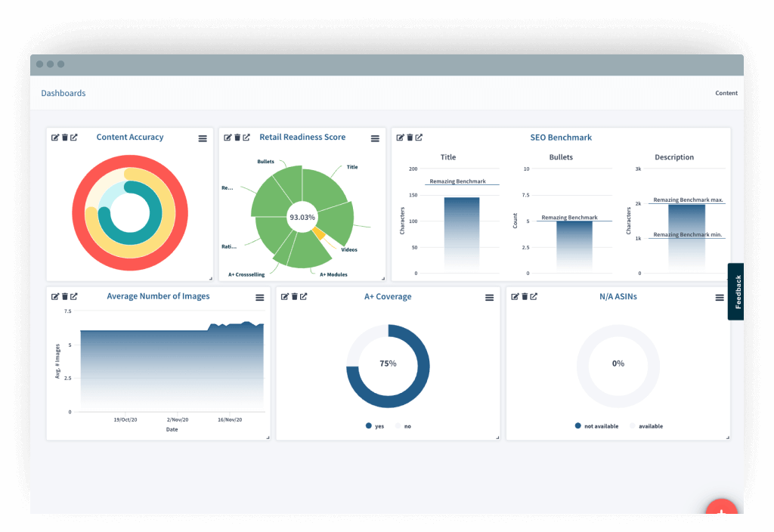
Task: Delete the A+ Coverage widget
Action: coord(294,296)
